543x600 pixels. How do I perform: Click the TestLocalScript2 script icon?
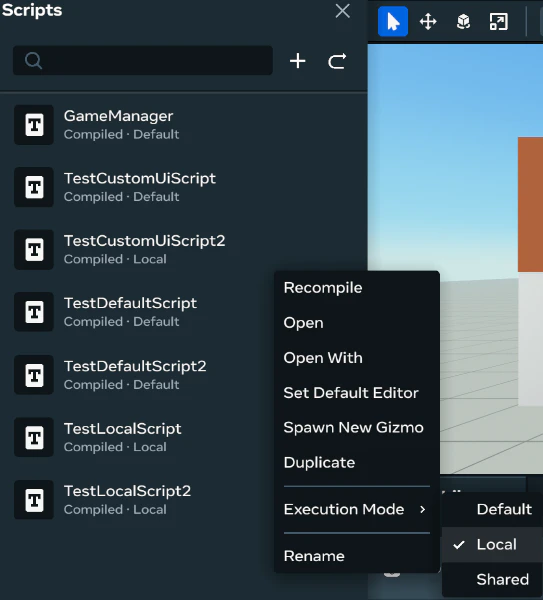(34, 500)
